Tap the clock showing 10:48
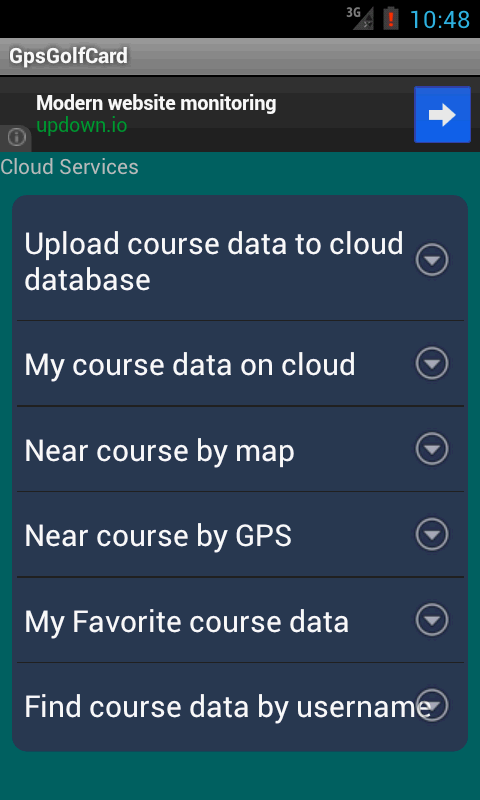The height and width of the screenshot is (800, 480). coord(440,20)
